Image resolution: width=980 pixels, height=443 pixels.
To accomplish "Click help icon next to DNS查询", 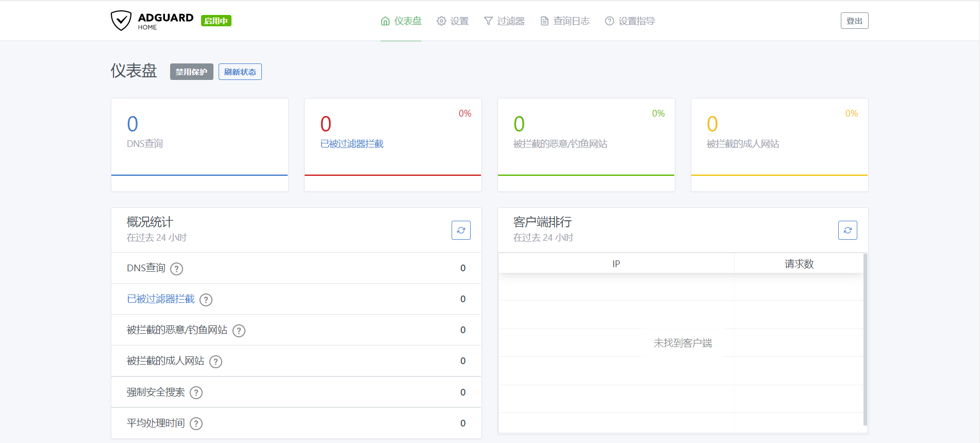I will pyautogui.click(x=176, y=269).
